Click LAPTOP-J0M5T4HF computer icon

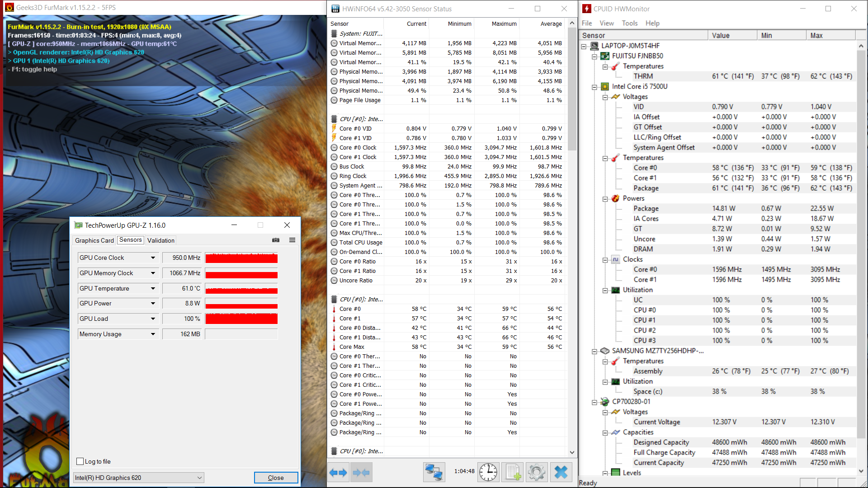[x=594, y=46]
